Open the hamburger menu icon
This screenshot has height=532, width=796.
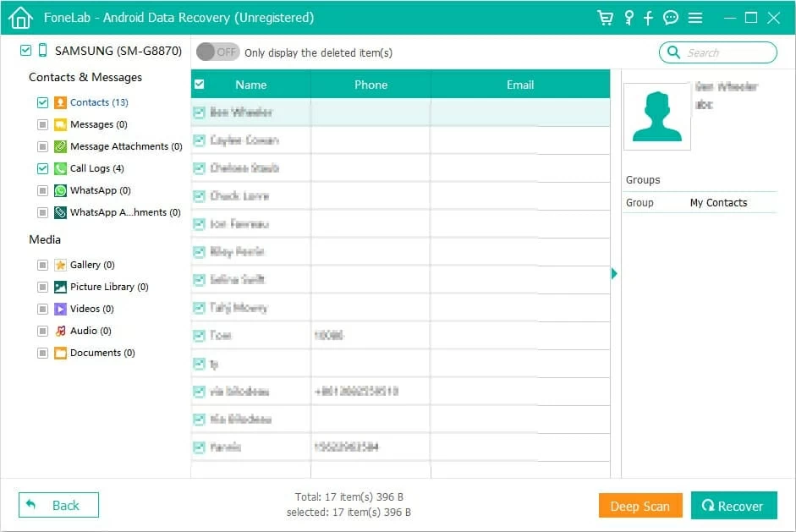pyautogui.click(x=695, y=18)
